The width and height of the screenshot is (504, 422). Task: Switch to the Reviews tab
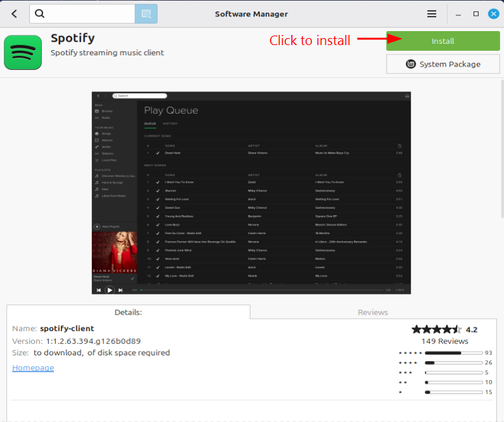tap(373, 312)
